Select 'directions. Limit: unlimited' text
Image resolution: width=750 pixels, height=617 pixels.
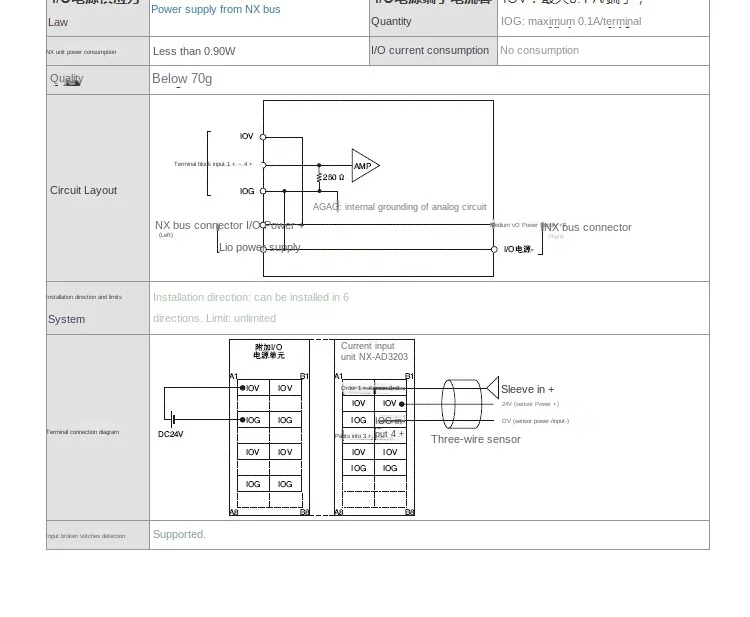pyautogui.click(x=214, y=319)
